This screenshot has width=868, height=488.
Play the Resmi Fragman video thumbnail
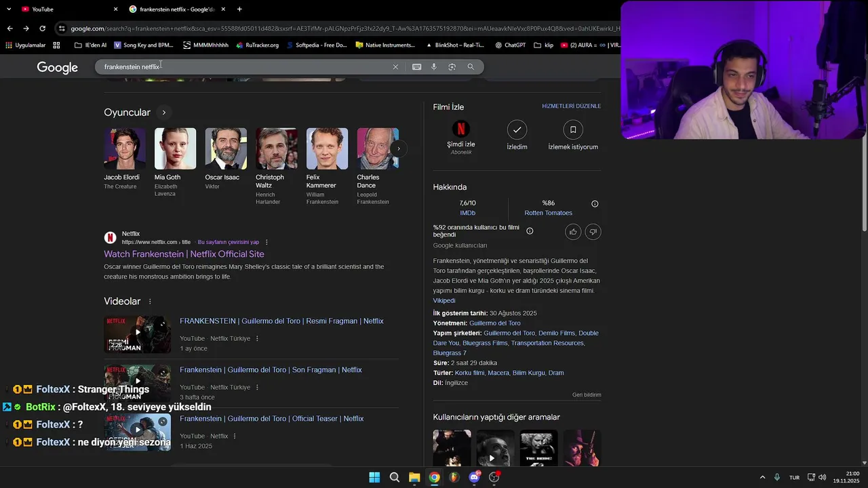coord(138,334)
